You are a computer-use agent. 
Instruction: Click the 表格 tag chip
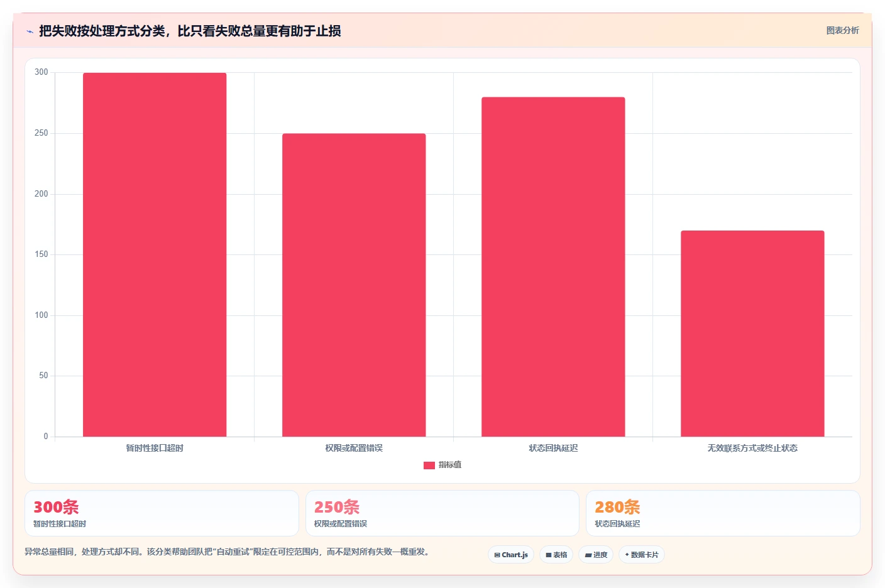click(x=556, y=555)
